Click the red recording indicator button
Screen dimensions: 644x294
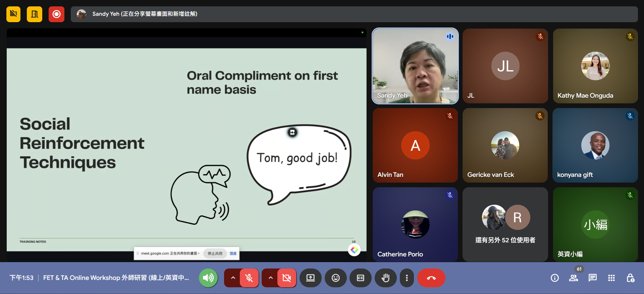(x=56, y=14)
